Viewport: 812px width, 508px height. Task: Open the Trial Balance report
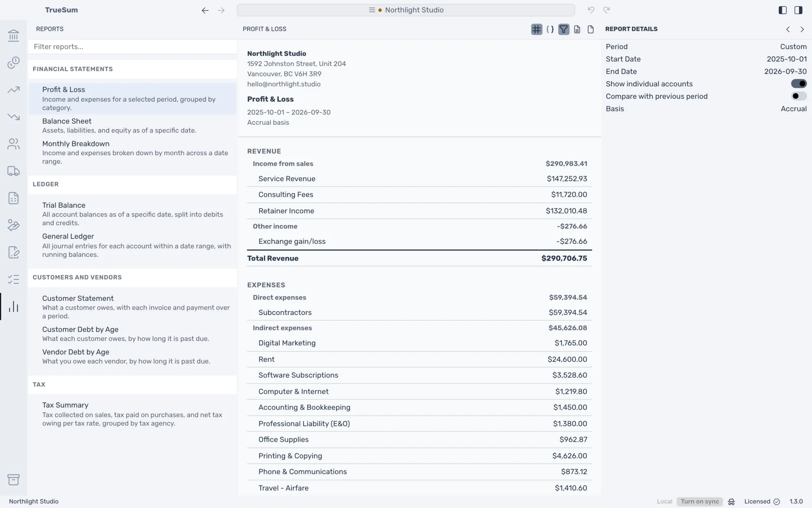click(x=132, y=214)
